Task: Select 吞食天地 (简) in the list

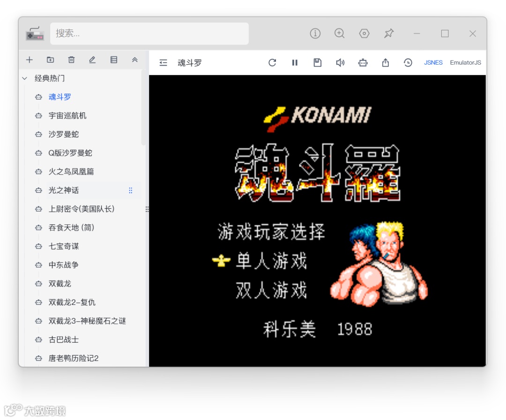Action: tap(71, 228)
